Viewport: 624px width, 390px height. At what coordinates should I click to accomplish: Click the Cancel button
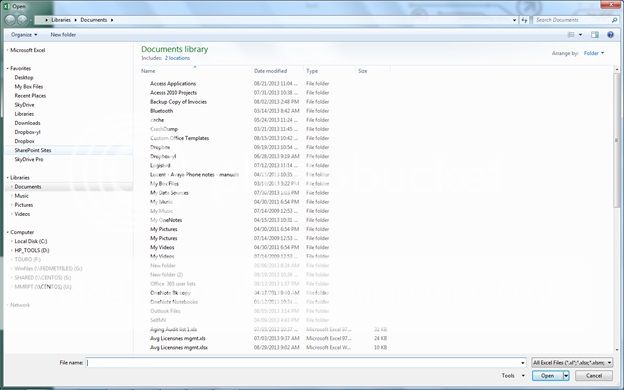coord(593,375)
